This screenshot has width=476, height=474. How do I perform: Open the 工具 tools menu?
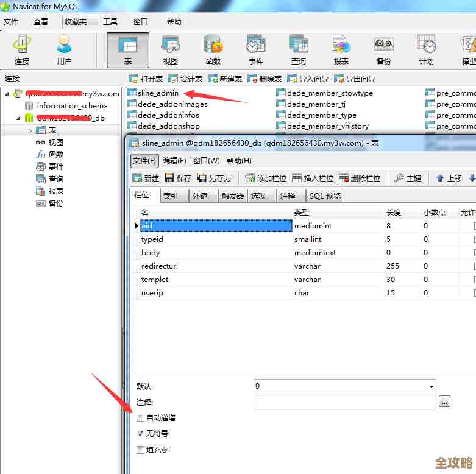coord(110,22)
